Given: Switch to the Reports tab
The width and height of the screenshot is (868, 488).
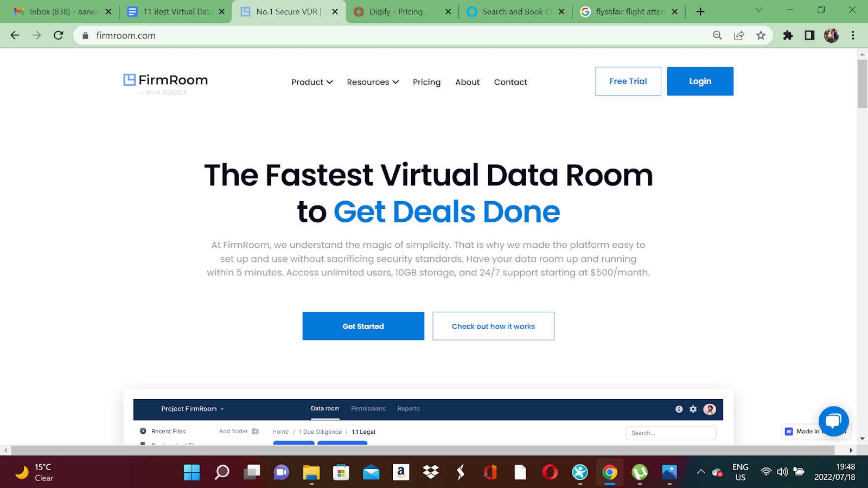Looking at the screenshot, I should [x=409, y=409].
